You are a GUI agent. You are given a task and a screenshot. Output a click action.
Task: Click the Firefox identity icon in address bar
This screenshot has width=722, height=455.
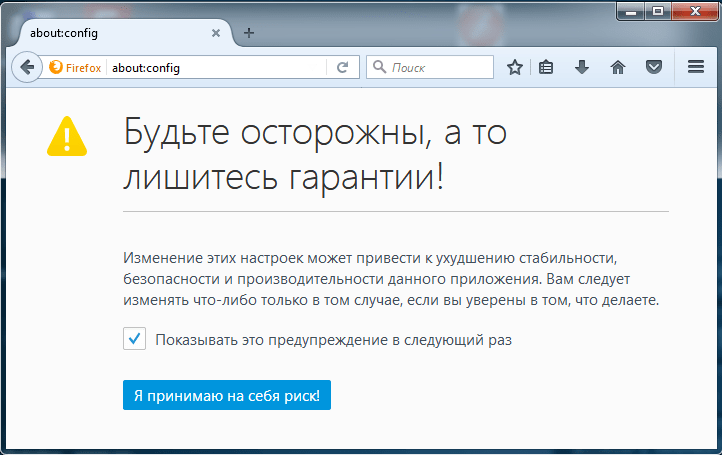56,67
